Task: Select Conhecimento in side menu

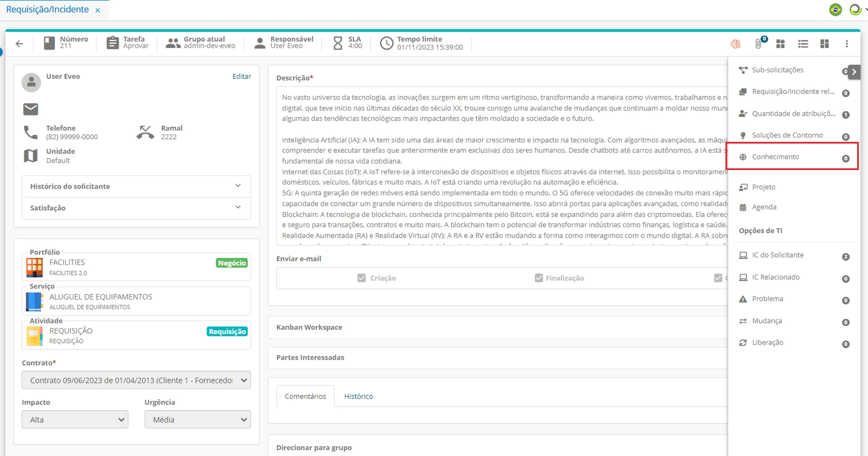Action: click(775, 157)
